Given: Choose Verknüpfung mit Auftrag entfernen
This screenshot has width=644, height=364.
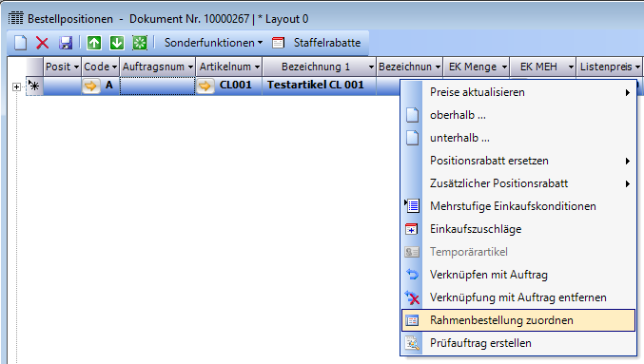Looking at the screenshot, I should pyautogui.click(x=518, y=297).
